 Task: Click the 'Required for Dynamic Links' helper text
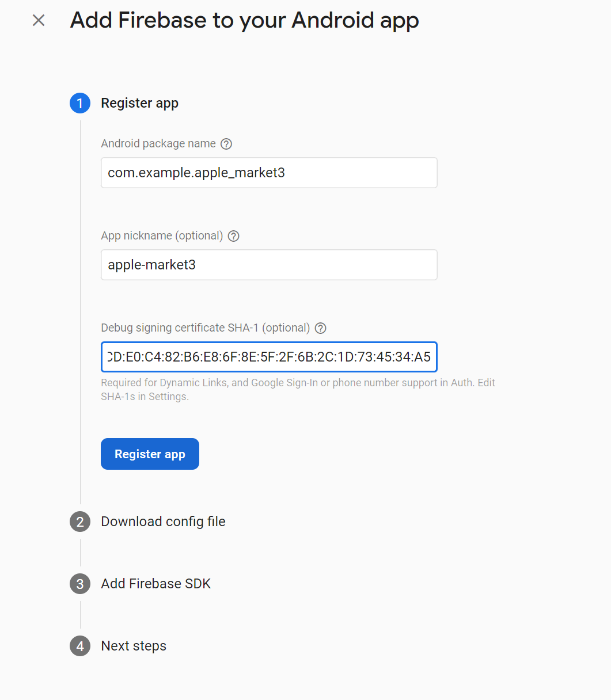(x=298, y=390)
